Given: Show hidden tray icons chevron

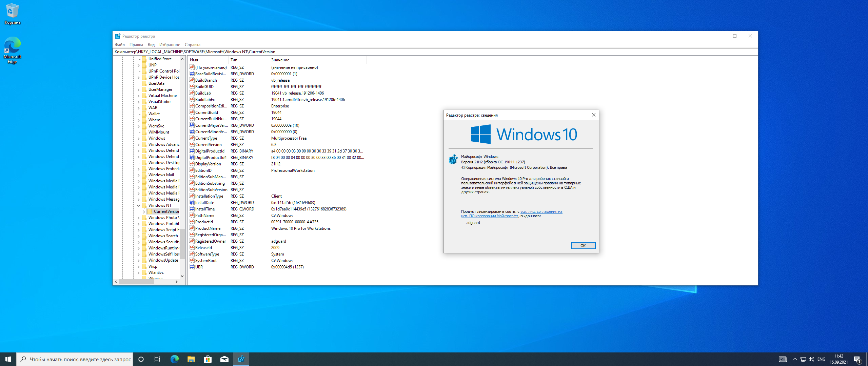Looking at the screenshot, I should pos(795,359).
